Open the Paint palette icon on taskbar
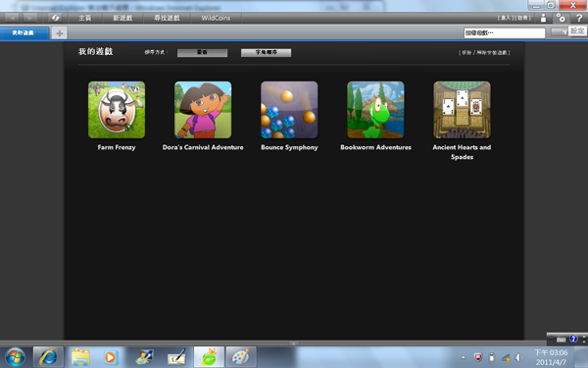This screenshot has width=588, height=368. point(241,357)
